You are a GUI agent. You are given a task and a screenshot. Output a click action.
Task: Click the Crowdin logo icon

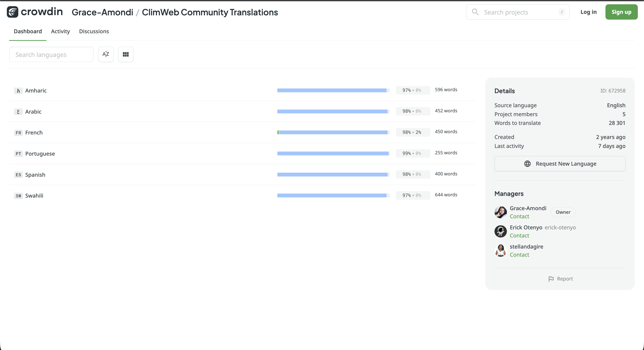[x=13, y=12]
